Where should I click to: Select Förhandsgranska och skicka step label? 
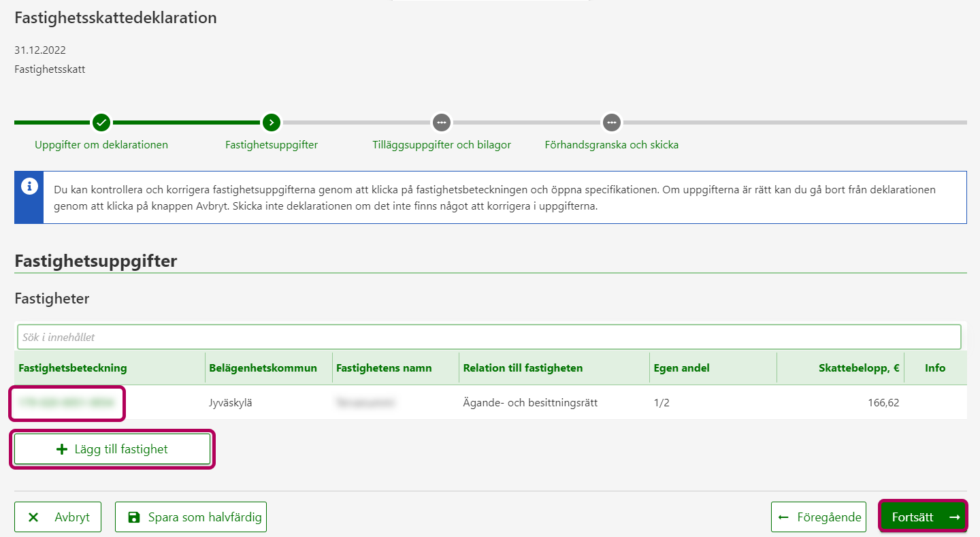(612, 145)
